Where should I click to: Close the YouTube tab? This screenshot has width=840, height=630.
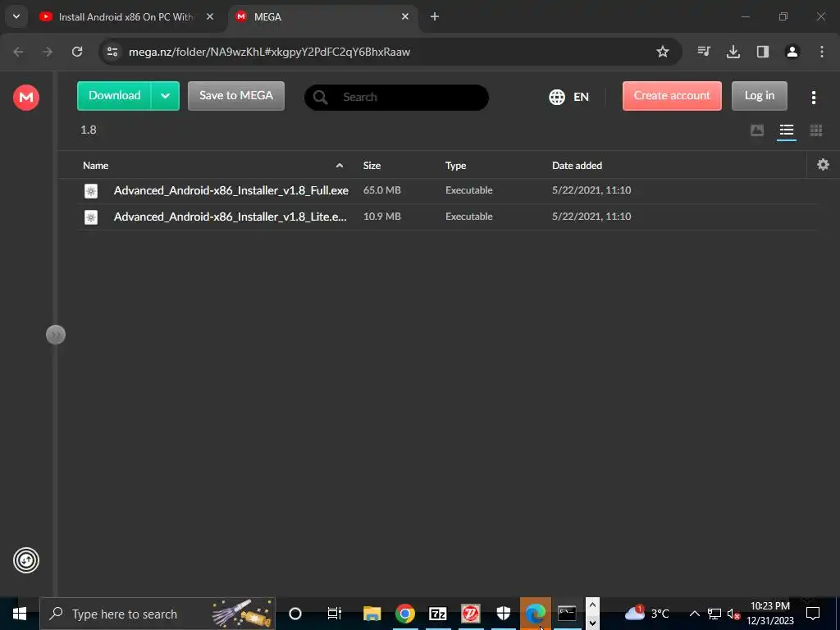210,16
